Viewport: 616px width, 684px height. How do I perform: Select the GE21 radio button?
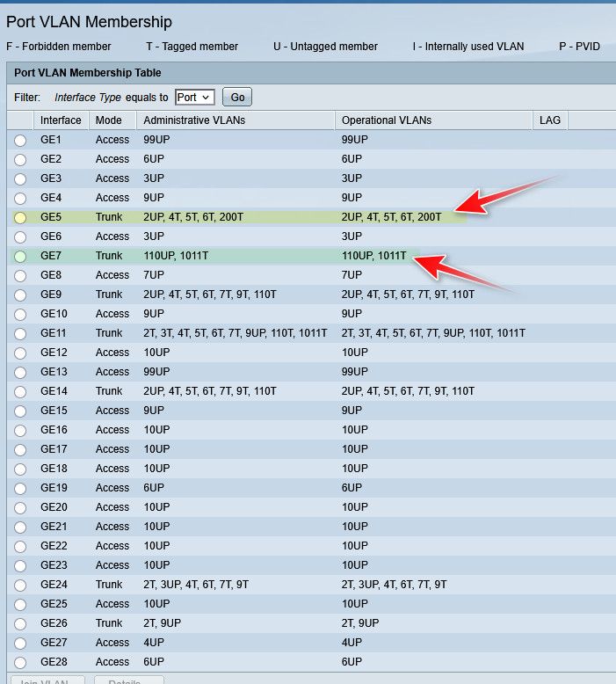pos(20,527)
